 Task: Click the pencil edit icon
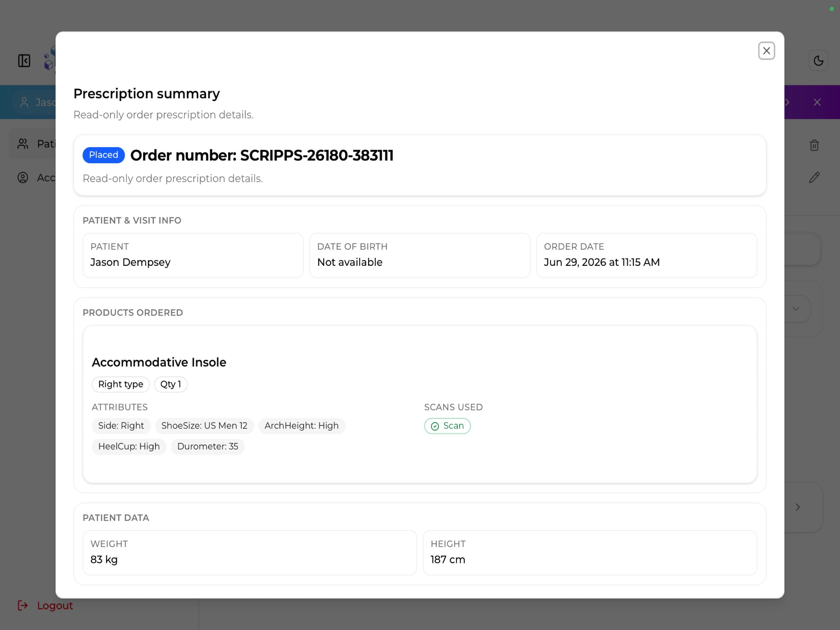814,177
